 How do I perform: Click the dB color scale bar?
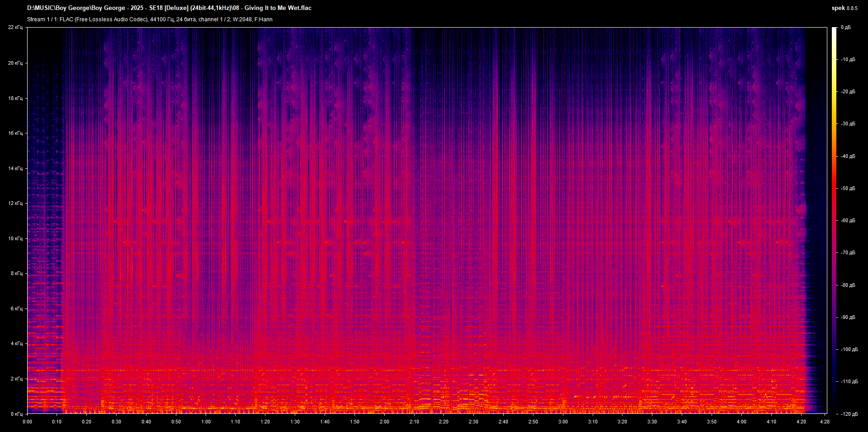(835, 220)
